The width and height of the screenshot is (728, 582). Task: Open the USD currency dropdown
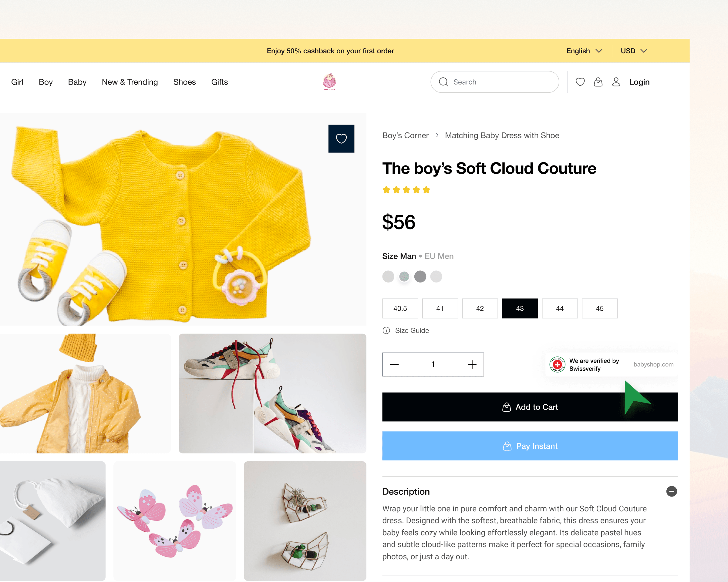click(633, 51)
